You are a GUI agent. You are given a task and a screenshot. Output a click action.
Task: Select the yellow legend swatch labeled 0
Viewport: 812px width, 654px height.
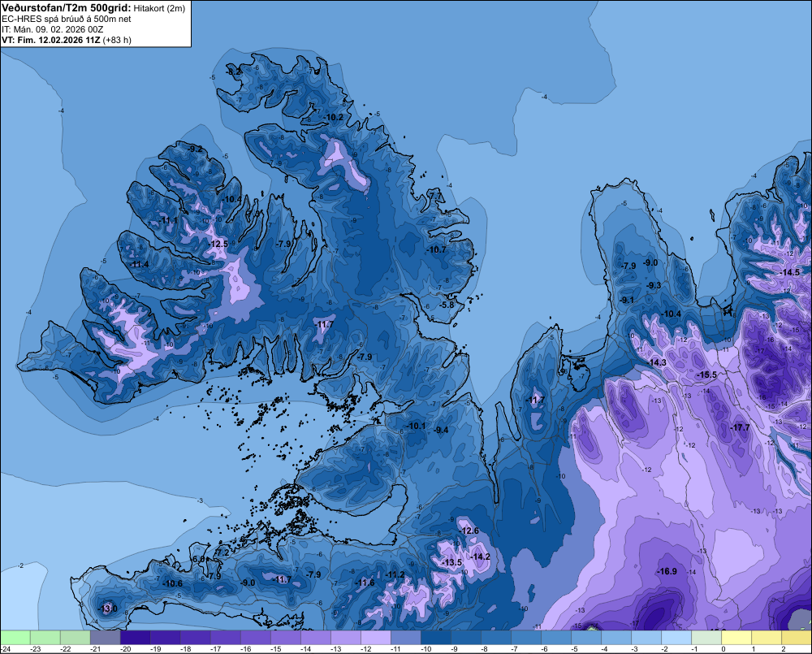(x=736, y=637)
